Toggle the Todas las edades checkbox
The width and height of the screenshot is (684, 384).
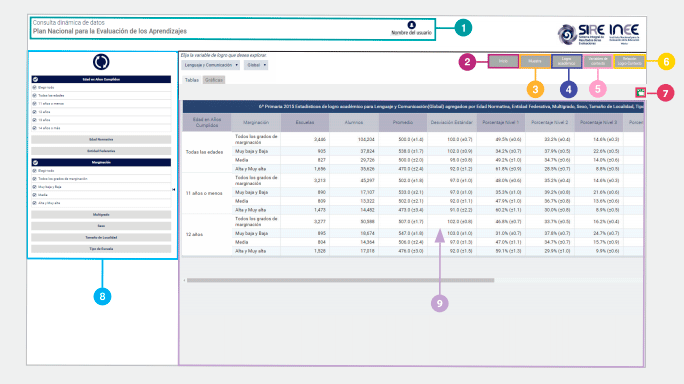coord(34,96)
